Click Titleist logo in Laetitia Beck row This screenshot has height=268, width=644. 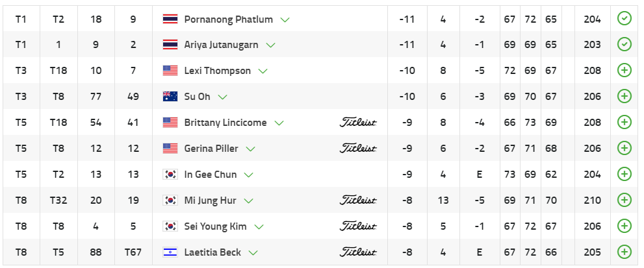click(358, 252)
